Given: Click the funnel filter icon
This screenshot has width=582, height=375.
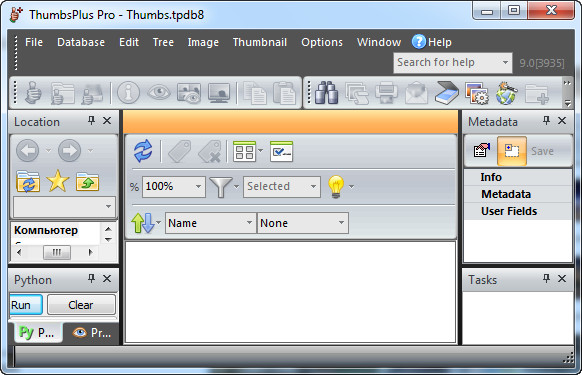Looking at the screenshot, I should pyautogui.click(x=220, y=186).
